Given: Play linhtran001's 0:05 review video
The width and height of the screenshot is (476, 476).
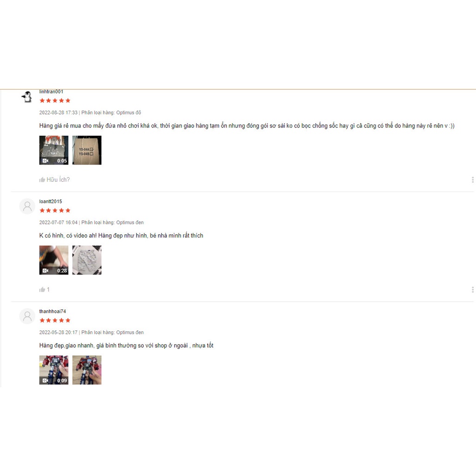Looking at the screenshot, I should [x=54, y=150].
